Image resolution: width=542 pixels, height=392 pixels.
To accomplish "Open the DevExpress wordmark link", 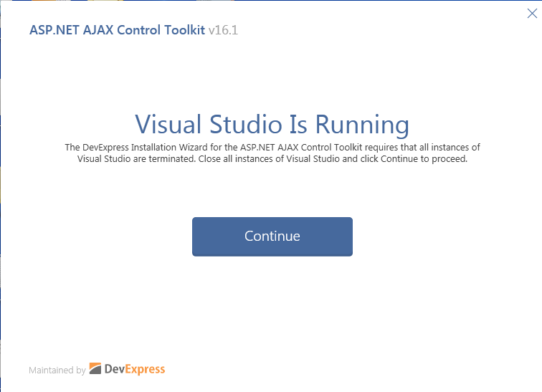I will coord(135,369).
